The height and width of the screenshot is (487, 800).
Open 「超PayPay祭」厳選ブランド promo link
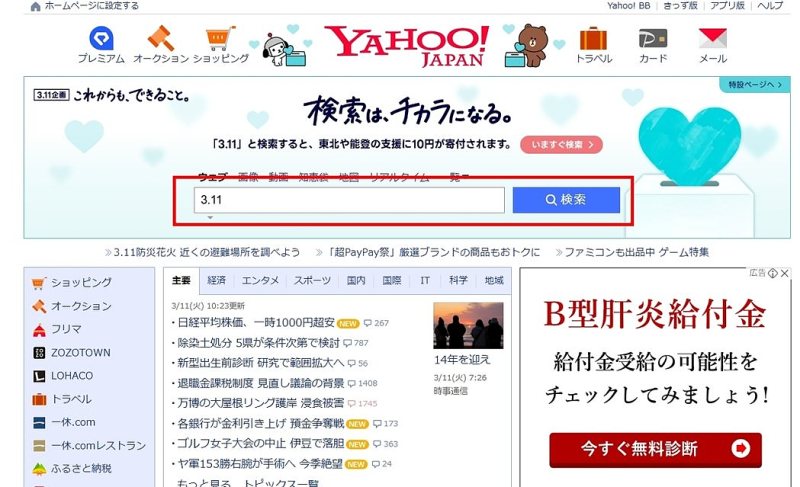(x=433, y=252)
